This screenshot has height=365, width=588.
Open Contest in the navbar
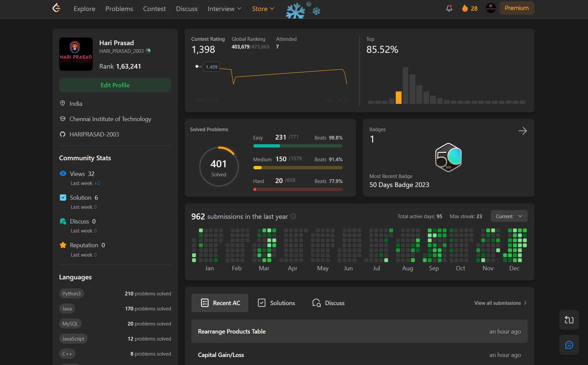point(154,9)
